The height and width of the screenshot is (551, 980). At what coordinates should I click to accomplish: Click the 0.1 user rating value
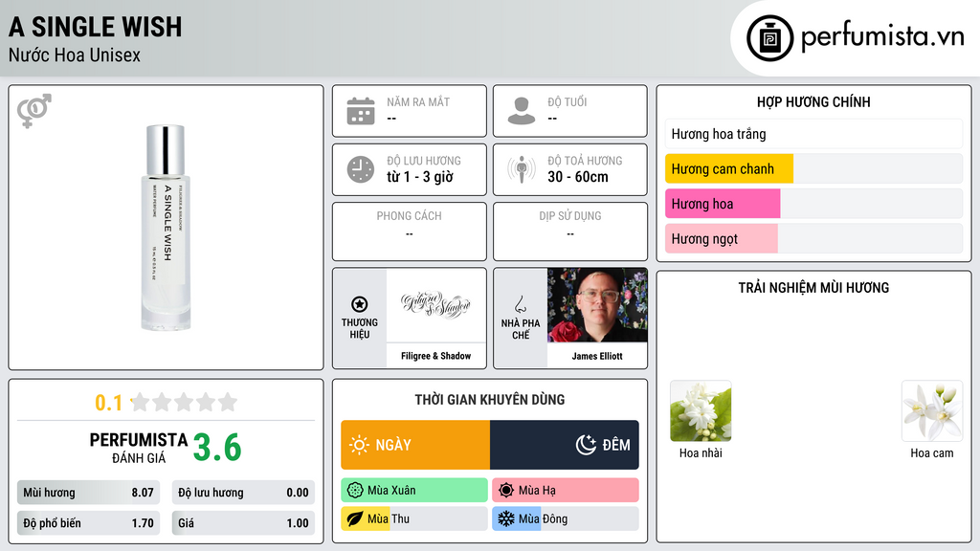coord(108,403)
